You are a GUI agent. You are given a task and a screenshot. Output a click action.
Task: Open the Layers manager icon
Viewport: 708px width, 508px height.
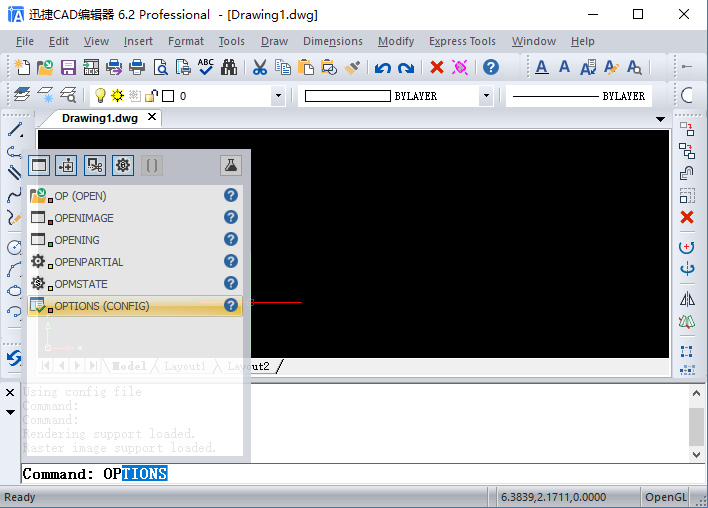pyautogui.click(x=22, y=95)
